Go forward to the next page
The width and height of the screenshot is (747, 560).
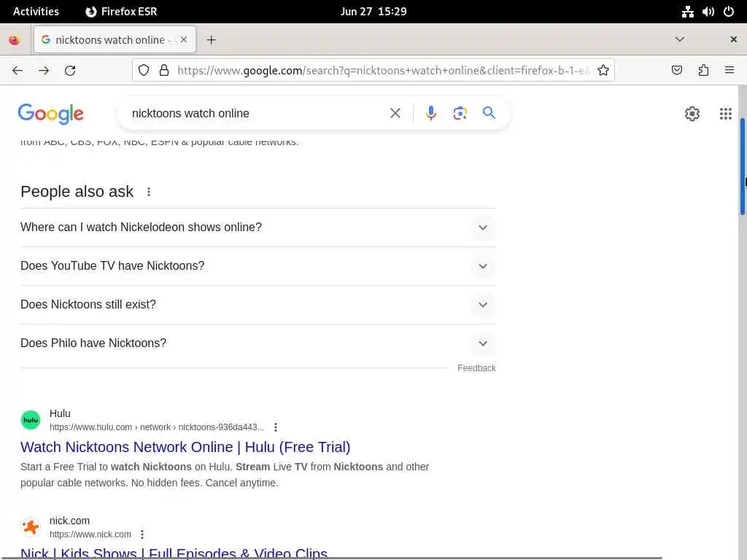44,71
